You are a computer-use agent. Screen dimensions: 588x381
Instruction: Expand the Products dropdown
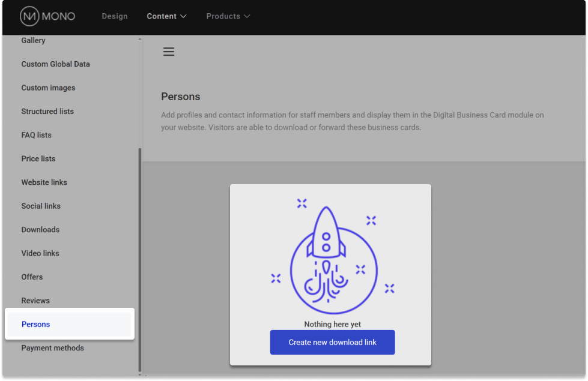coord(228,16)
